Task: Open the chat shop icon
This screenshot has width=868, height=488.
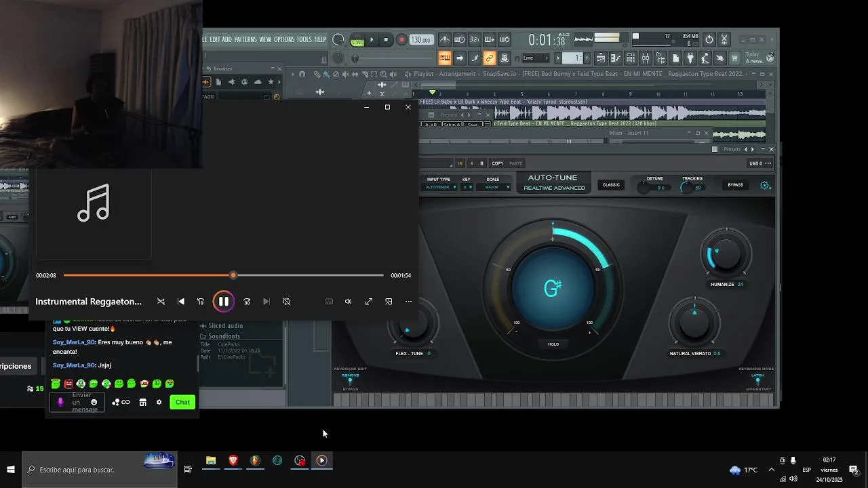Action: 142,402
